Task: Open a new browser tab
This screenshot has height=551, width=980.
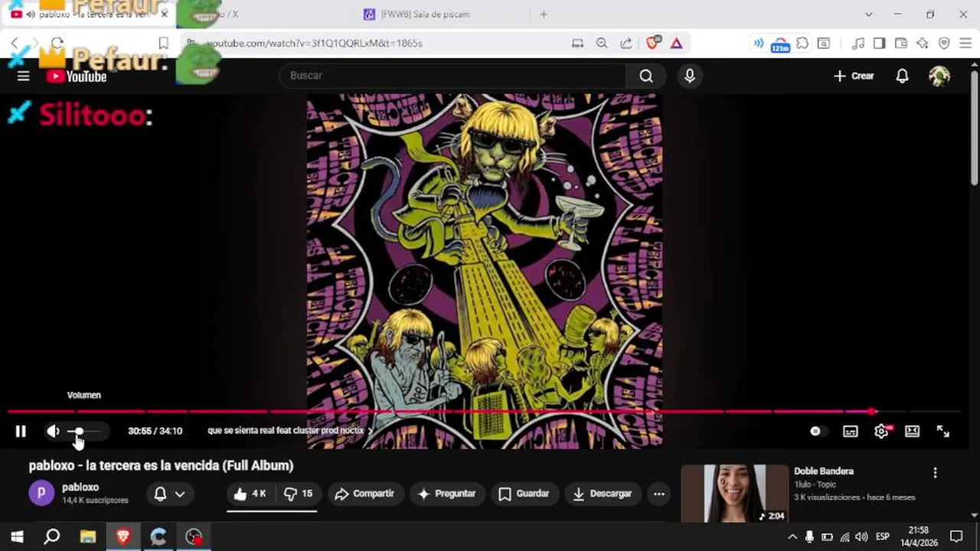Action: (x=544, y=15)
